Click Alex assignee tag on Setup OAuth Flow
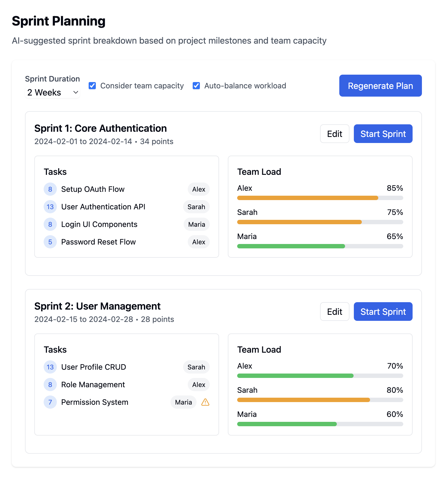 tap(198, 189)
